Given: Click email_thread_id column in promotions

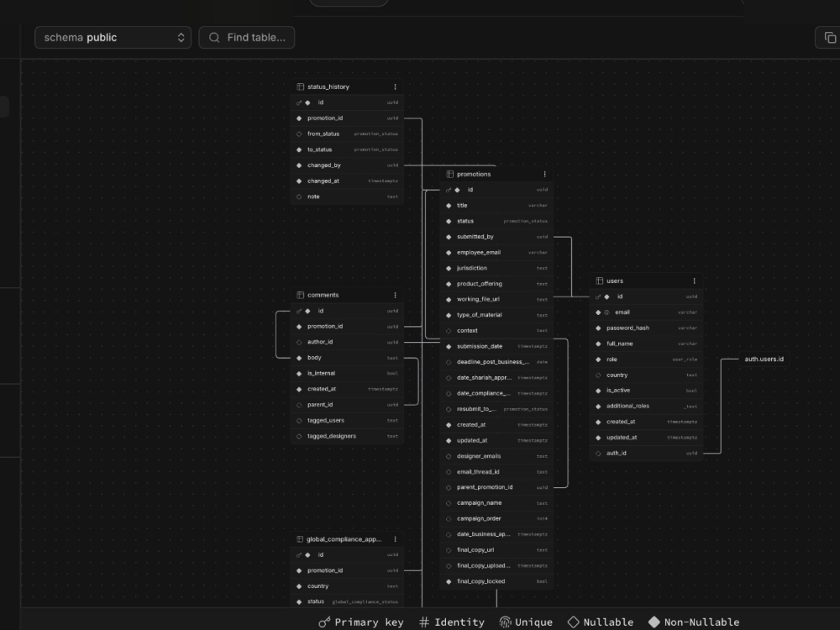Looking at the screenshot, I should coord(496,472).
